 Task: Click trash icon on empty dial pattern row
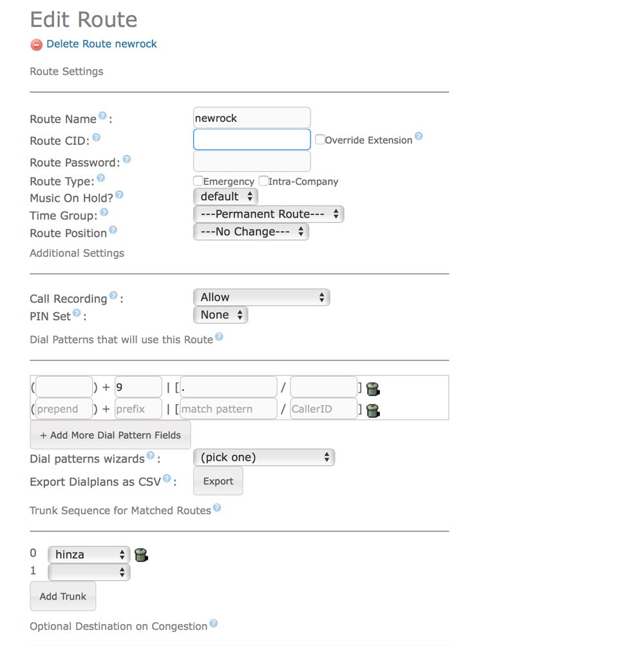[x=372, y=410]
